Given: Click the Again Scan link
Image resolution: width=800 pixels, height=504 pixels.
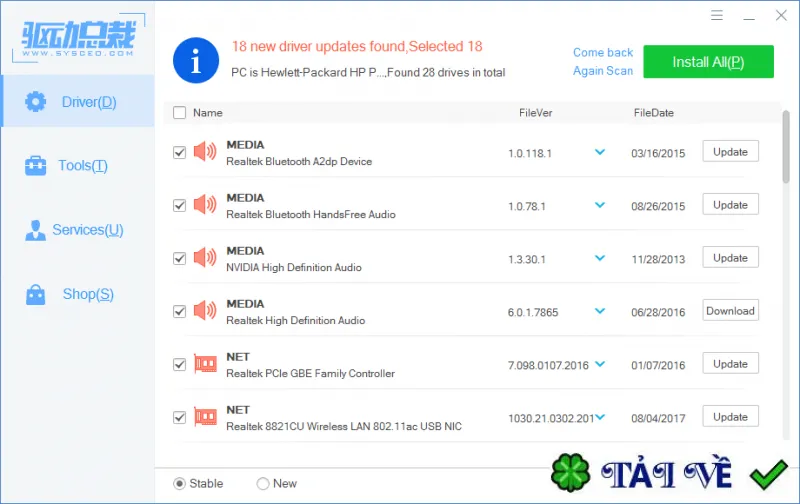Looking at the screenshot, I should (x=603, y=71).
